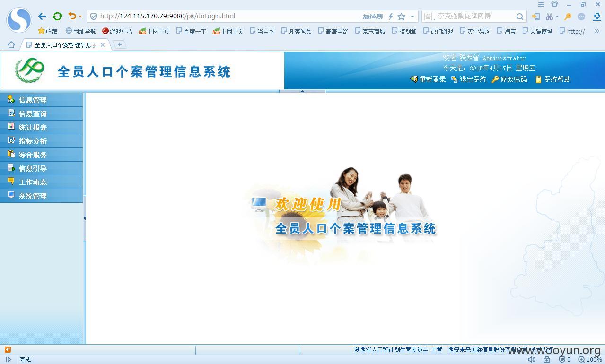Select 统计报表 in left menu
The width and height of the screenshot is (605, 364).
pyautogui.click(x=42, y=127)
